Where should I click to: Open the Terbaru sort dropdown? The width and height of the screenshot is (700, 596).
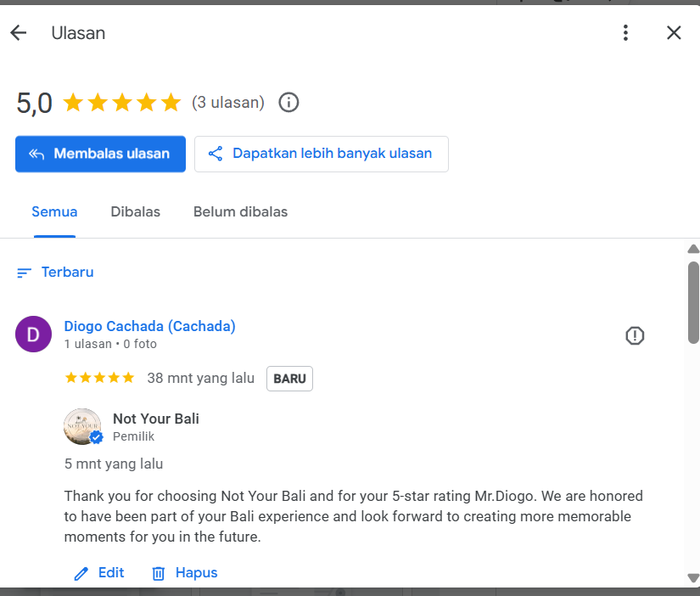click(55, 272)
